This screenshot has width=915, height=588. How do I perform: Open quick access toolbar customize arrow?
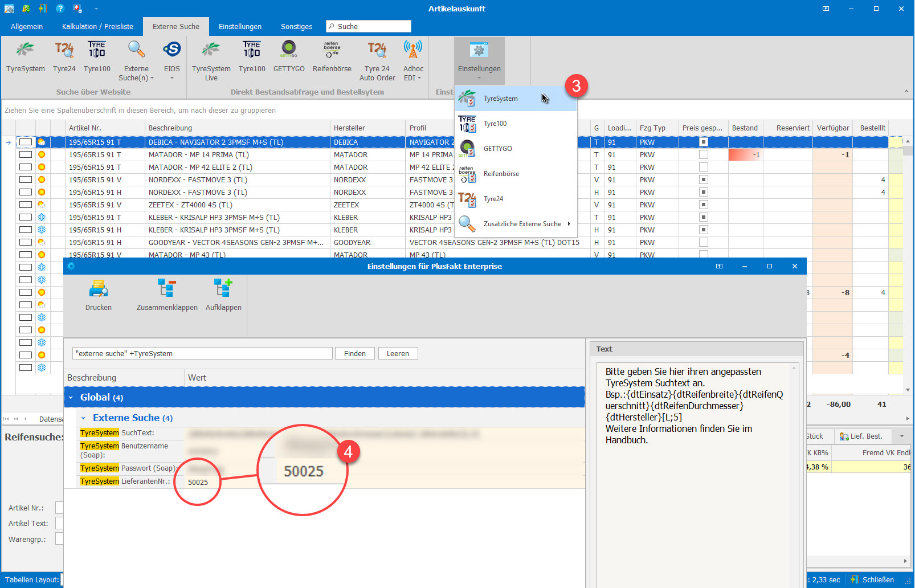point(96,9)
